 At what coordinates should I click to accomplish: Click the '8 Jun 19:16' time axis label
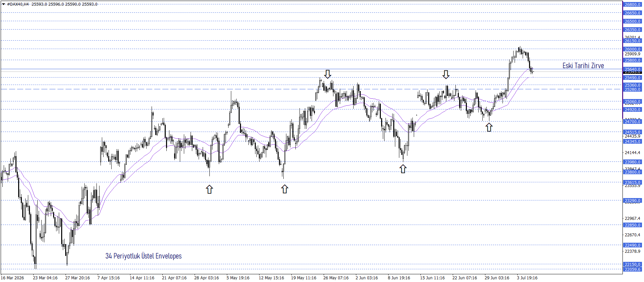(x=399, y=278)
